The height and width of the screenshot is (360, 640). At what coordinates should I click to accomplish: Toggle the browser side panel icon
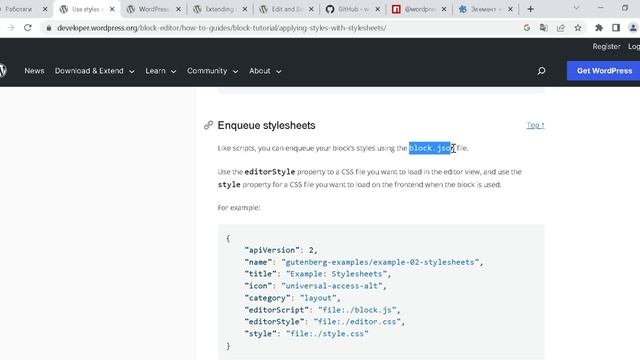coord(616,28)
